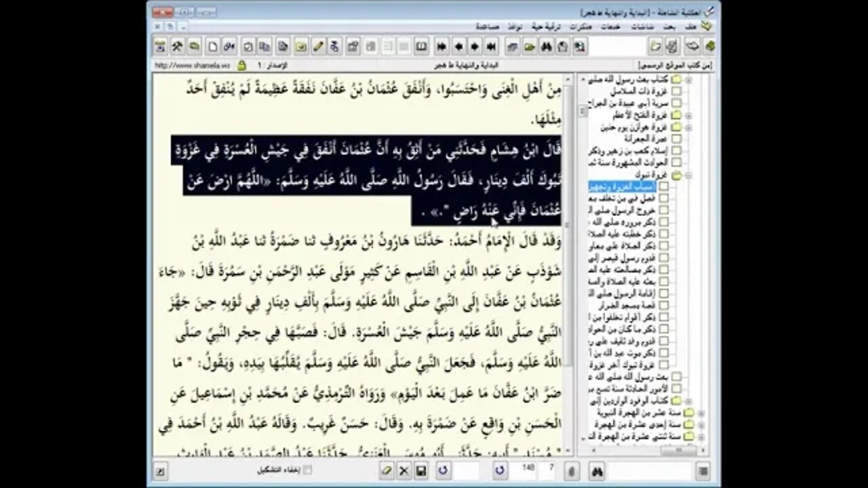The width and height of the screenshot is (868, 488).
Task: Click the binoculars icon in the bottom bar
Action: (597, 470)
